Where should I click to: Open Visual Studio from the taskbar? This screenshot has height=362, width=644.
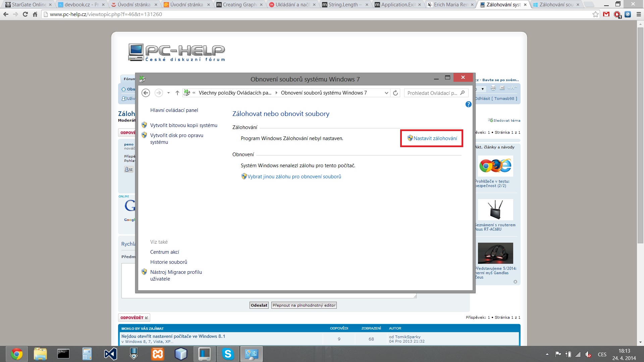pyautogui.click(x=110, y=354)
